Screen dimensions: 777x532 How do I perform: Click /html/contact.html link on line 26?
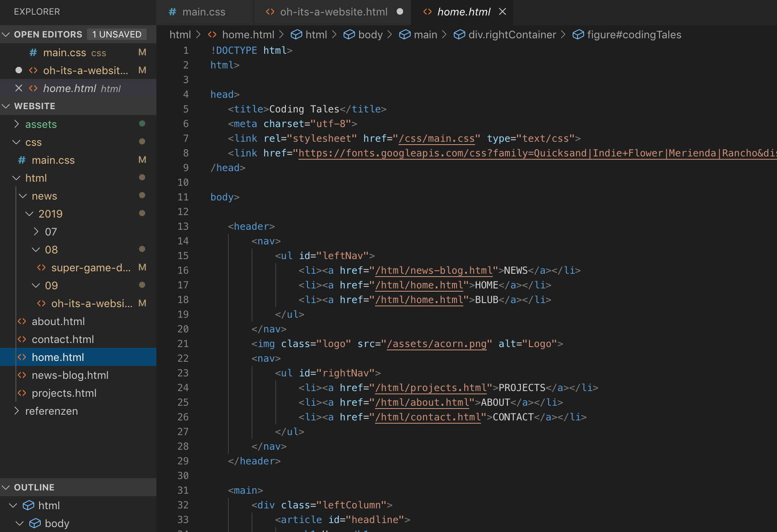(x=428, y=417)
